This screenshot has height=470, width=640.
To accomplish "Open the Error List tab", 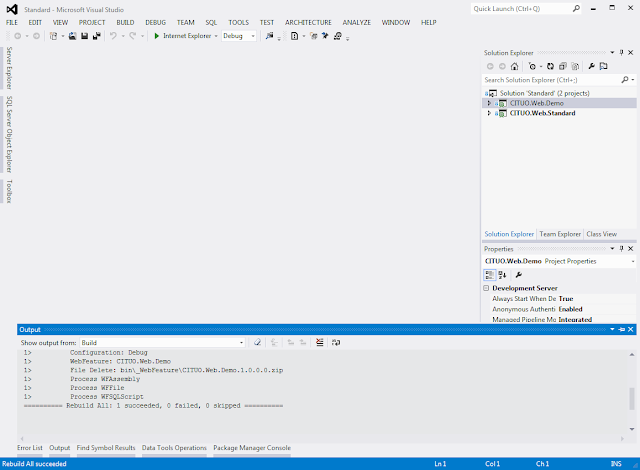I will click(30, 448).
